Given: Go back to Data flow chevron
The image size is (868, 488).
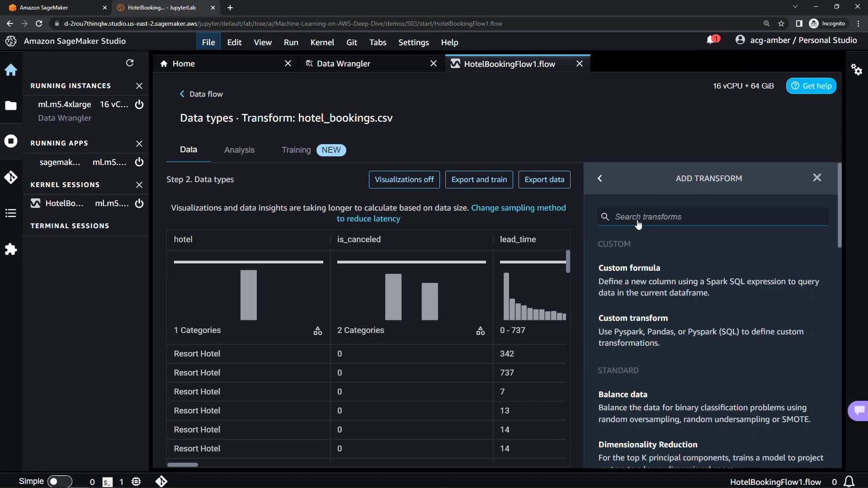Looking at the screenshot, I should click(182, 94).
